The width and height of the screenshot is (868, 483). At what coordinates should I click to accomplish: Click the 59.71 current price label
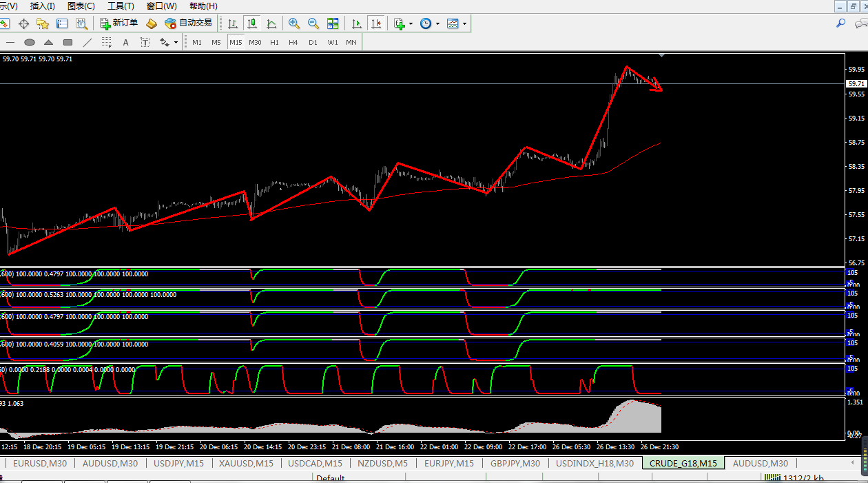click(856, 84)
